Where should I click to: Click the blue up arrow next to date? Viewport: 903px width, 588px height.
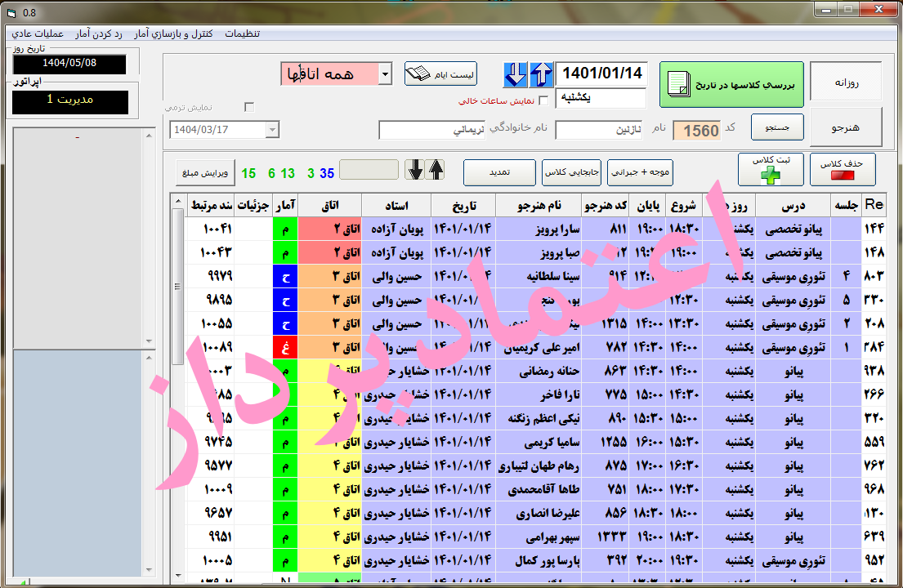click(541, 74)
